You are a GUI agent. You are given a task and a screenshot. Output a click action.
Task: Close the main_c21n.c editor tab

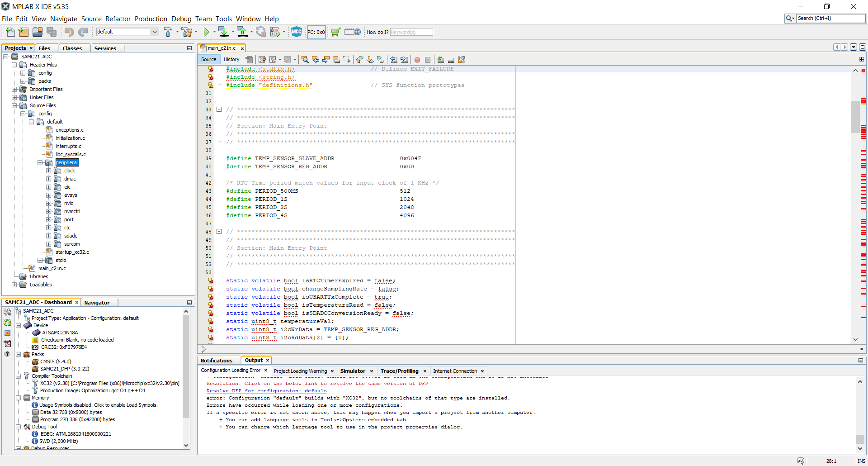tap(242, 48)
